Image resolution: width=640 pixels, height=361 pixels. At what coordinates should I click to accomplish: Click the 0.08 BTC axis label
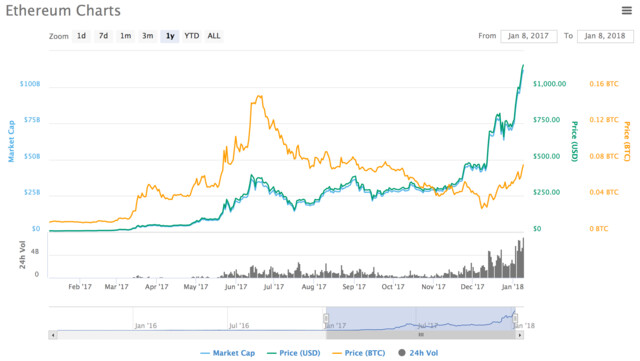(604, 156)
